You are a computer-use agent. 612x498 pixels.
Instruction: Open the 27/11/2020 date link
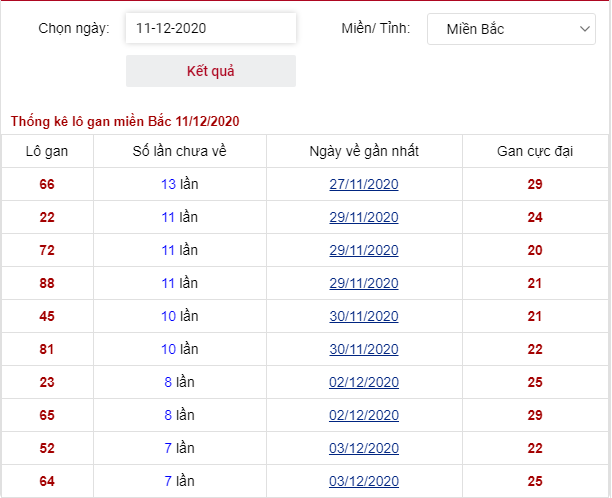364,184
